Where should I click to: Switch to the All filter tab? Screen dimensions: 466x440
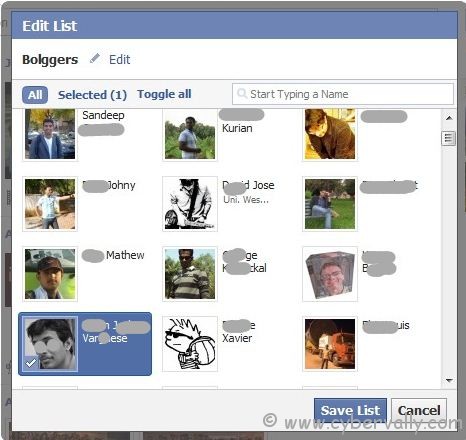[35, 95]
